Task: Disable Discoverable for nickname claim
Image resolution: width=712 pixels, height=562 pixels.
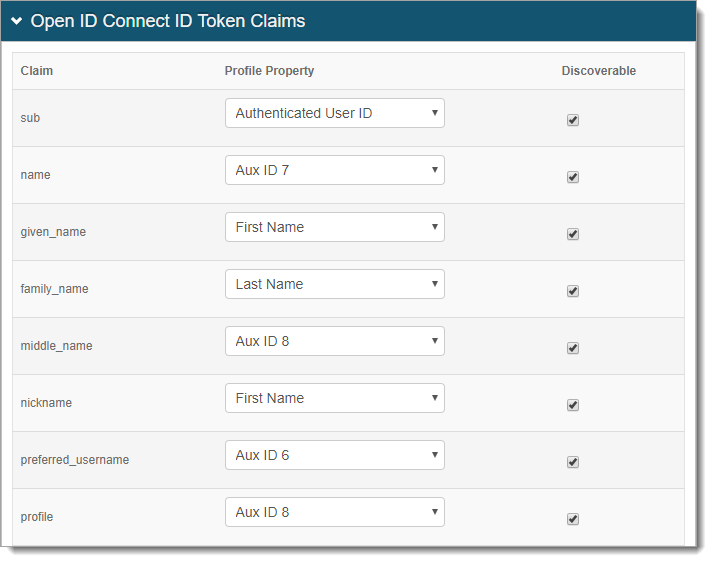Action: pos(573,405)
